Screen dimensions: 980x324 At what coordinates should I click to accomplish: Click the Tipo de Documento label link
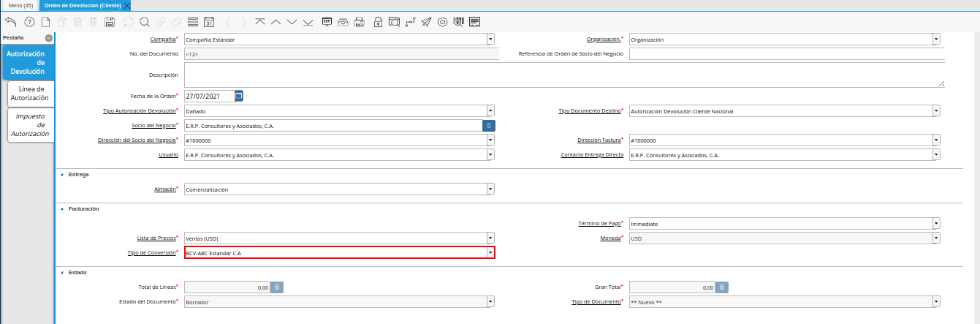[596, 301]
